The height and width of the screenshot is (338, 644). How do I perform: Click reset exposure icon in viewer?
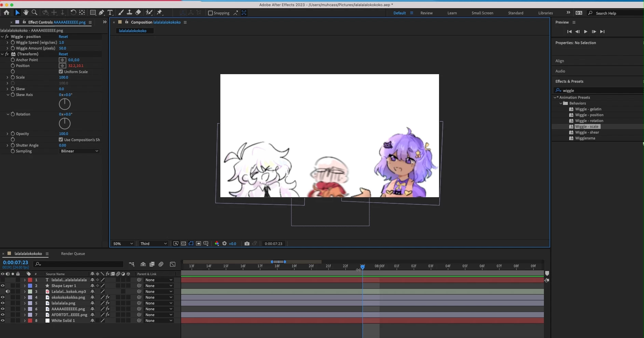click(x=224, y=244)
